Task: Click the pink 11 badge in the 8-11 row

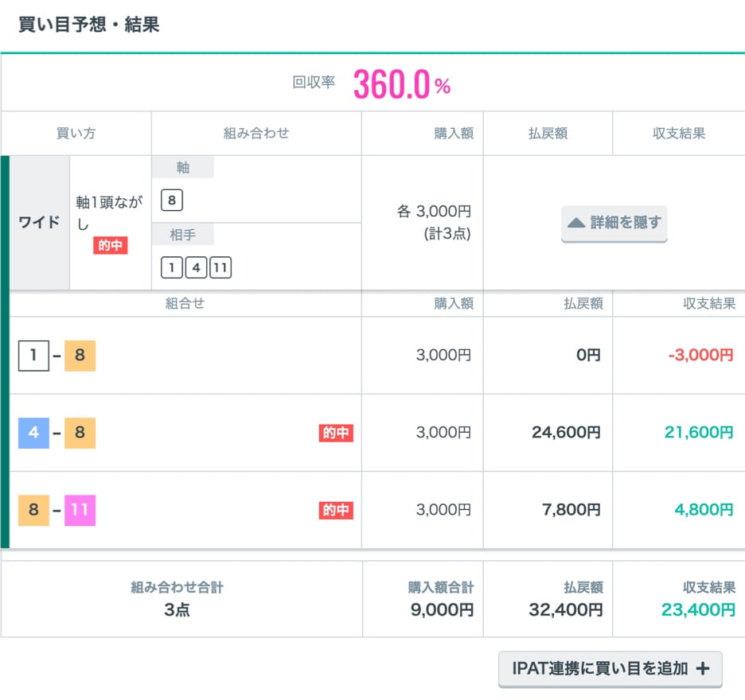Action: 80,510
